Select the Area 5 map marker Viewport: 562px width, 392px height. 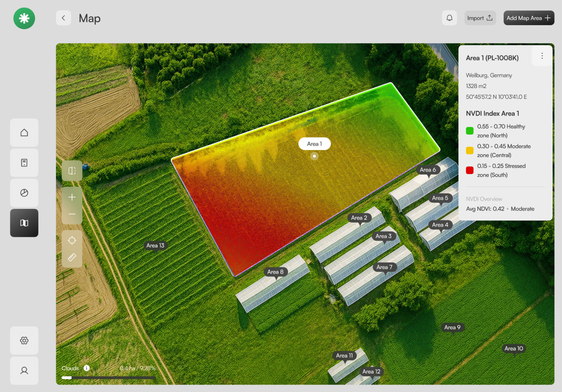point(440,198)
